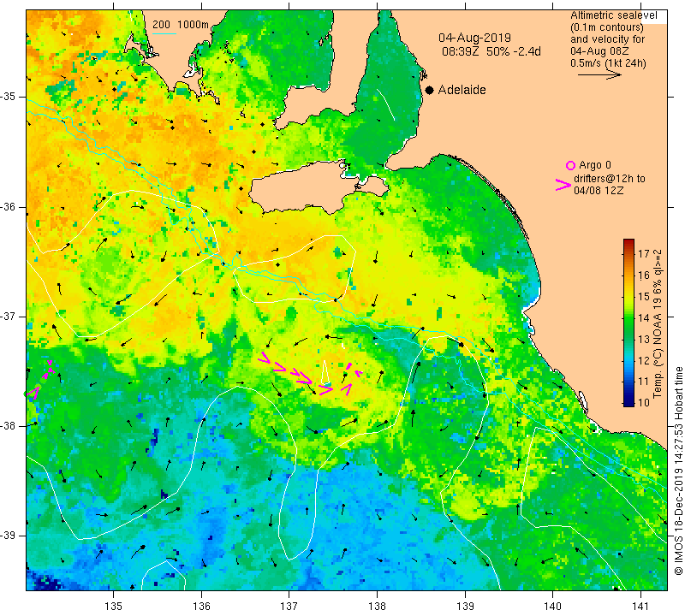Image resolution: width=685 pixels, height=616 pixels.
Task: Select the longitude axis label '141'
Action: [640, 607]
